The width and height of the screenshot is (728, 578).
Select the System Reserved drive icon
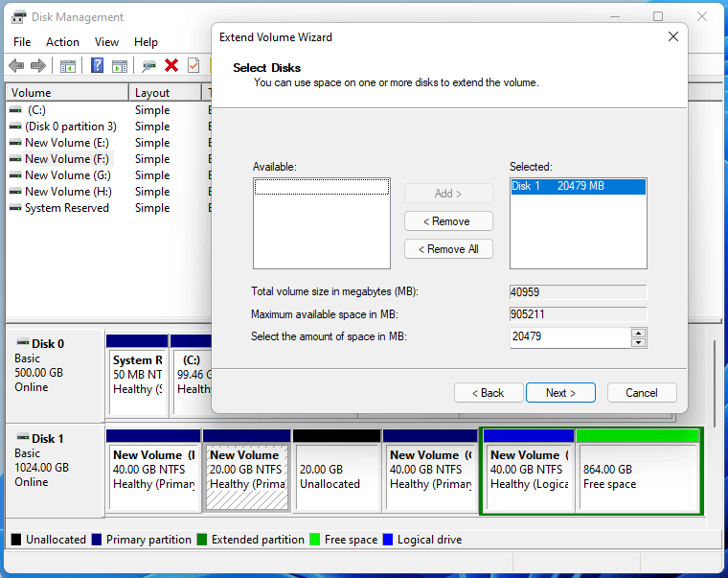point(15,208)
